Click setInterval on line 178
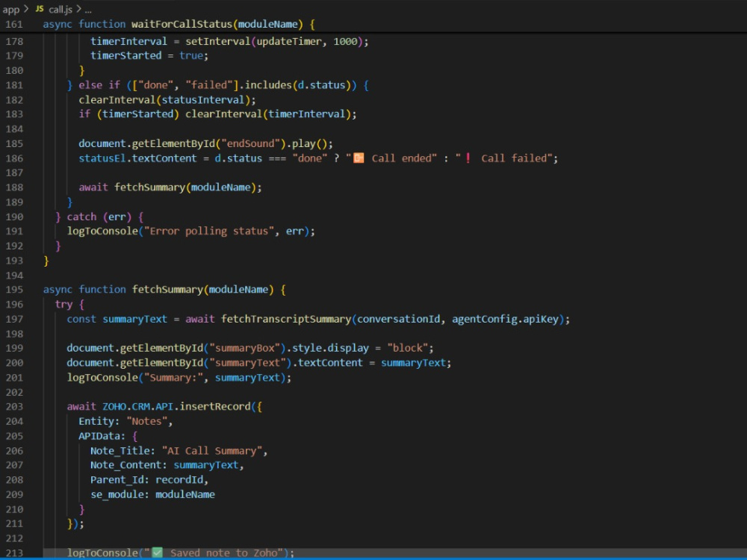The width and height of the screenshot is (747, 560). (217, 41)
